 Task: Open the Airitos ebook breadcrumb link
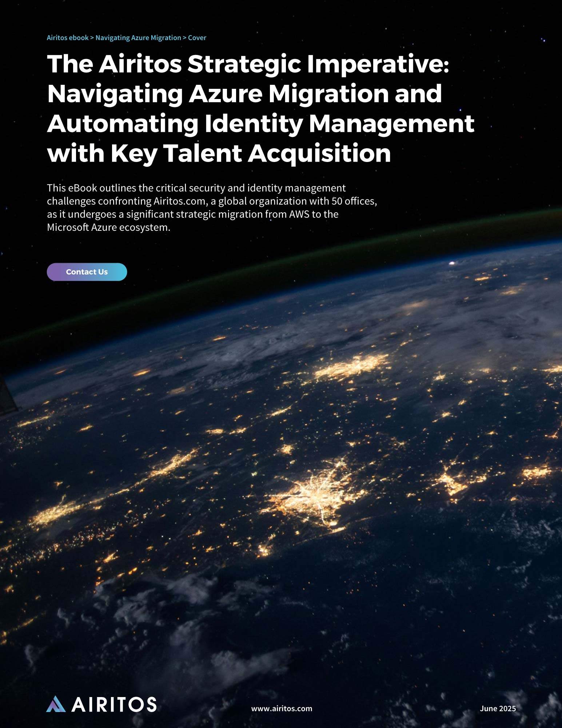pyautogui.click(x=68, y=38)
